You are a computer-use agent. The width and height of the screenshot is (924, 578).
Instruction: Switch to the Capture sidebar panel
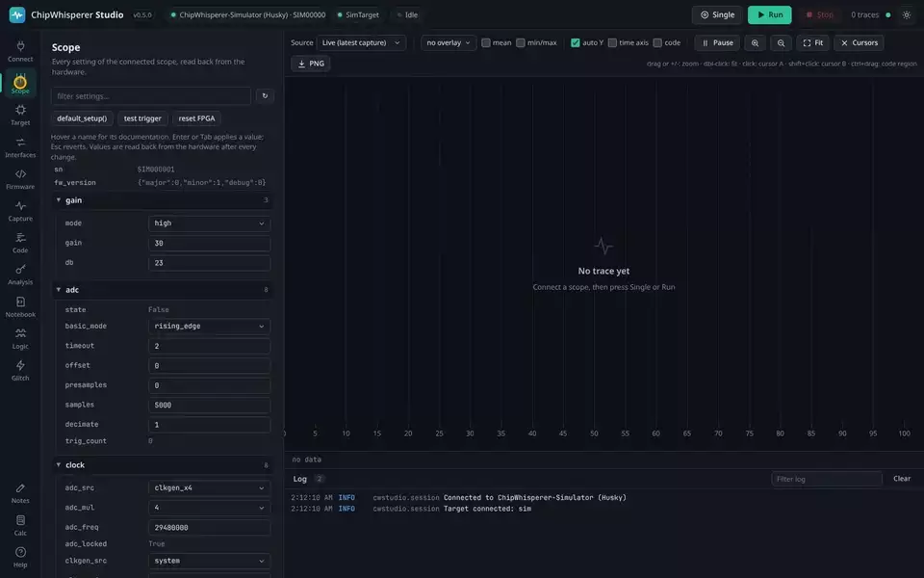(20, 211)
